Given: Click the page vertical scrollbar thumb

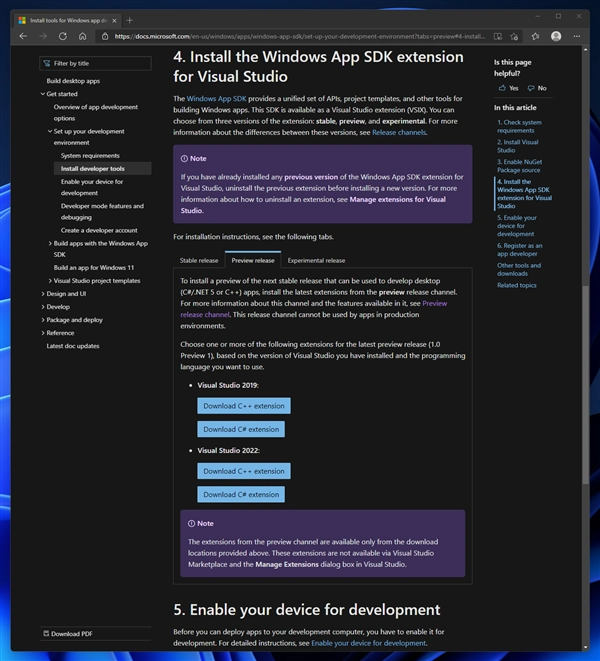Looking at the screenshot, I should pyautogui.click(x=585, y=385).
